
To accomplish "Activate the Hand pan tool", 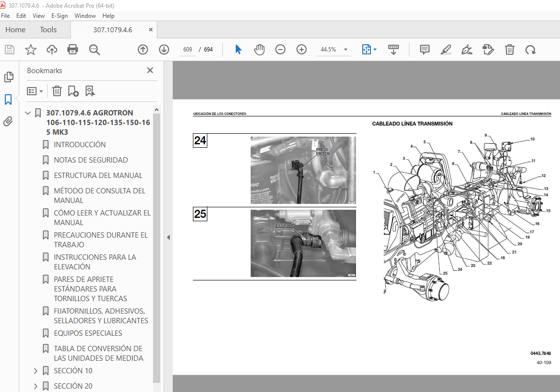I will 259,50.
